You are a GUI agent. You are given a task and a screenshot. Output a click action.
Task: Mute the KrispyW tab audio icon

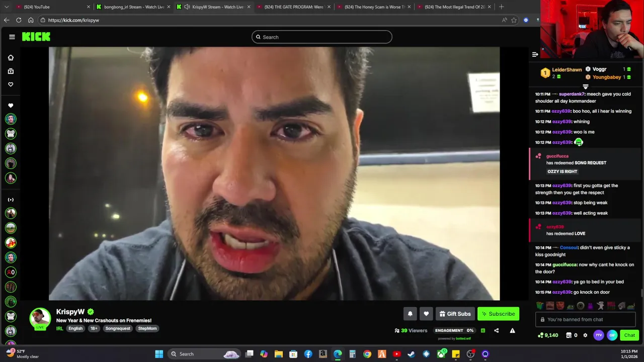[187, 7]
